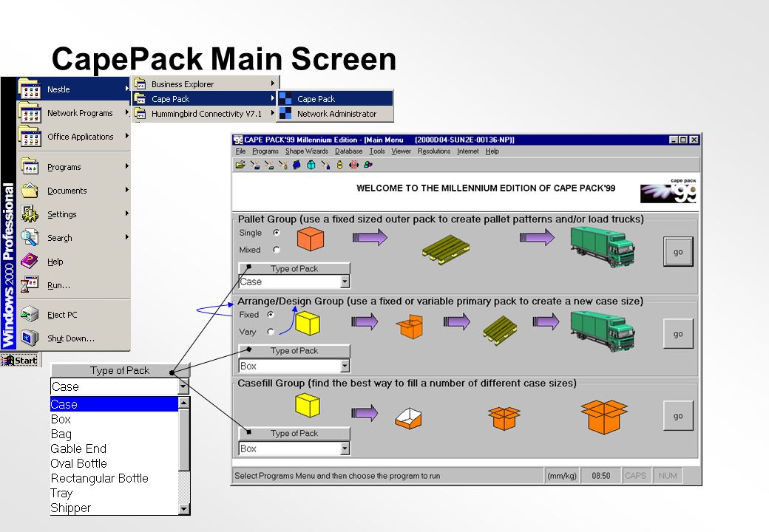
Task: Click Type of Pack button in Casefill Group
Action: coord(294,433)
